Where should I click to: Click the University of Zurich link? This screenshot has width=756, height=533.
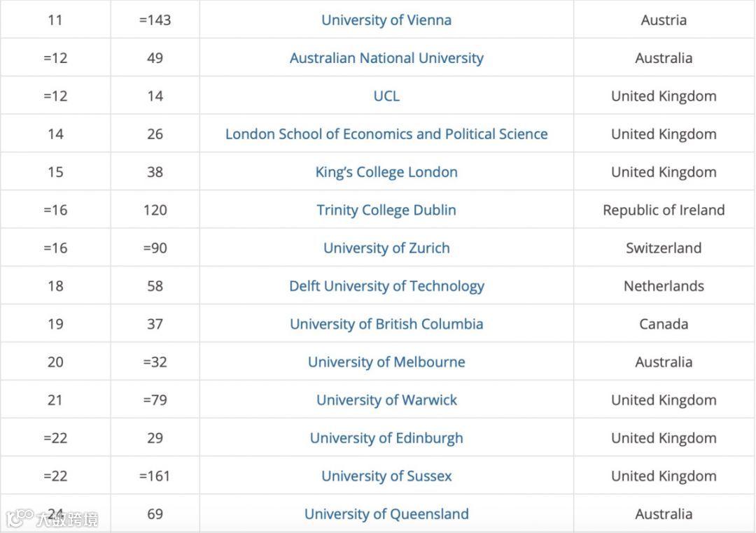coord(386,248)
